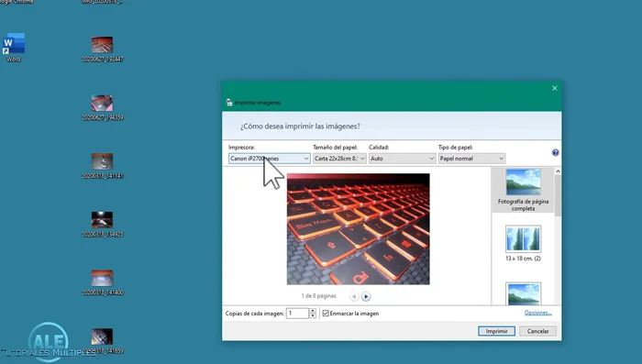642x364 pixels.
Task: Click the Cancelar button
Action: click(x=537, y=331)
